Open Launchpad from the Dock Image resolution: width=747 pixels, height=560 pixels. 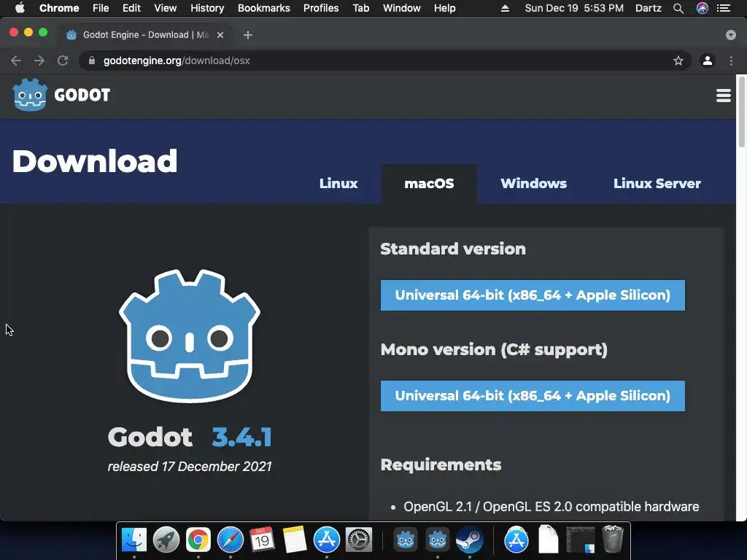166,540
